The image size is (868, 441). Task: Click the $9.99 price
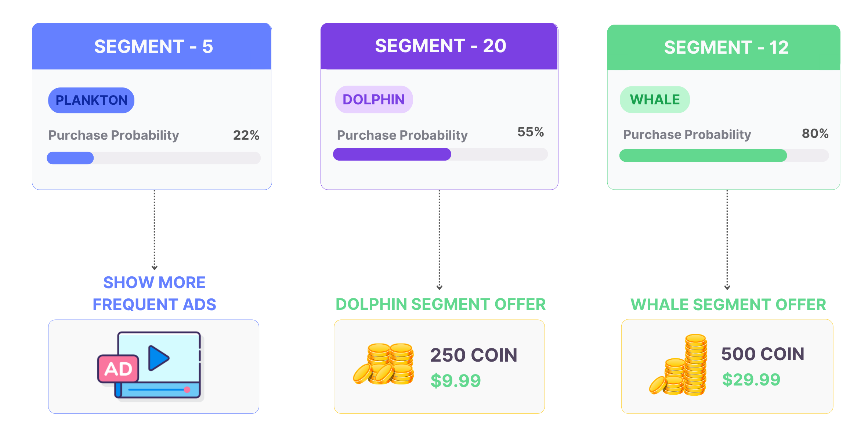tap(456, 381)
